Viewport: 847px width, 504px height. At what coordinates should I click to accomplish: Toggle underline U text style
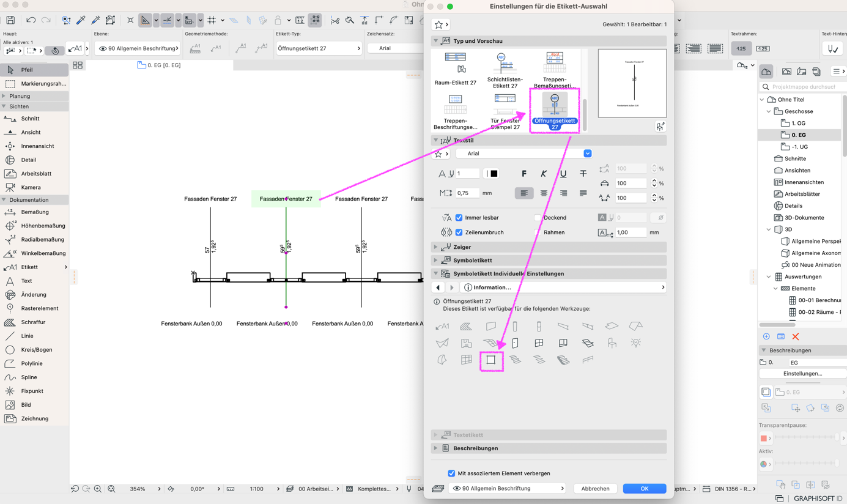563,174
